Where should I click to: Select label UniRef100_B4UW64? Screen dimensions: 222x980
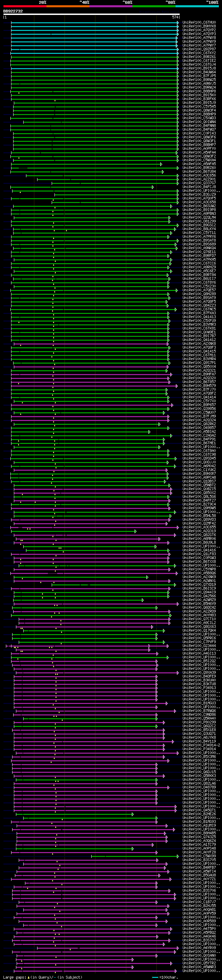point(199,72)
